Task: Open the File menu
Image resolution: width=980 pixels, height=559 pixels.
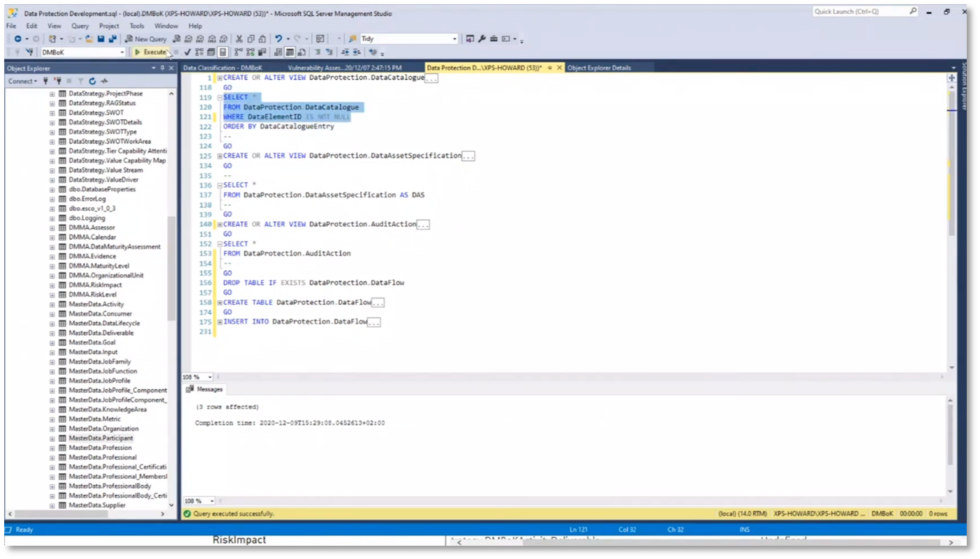Action: (11, 26)
